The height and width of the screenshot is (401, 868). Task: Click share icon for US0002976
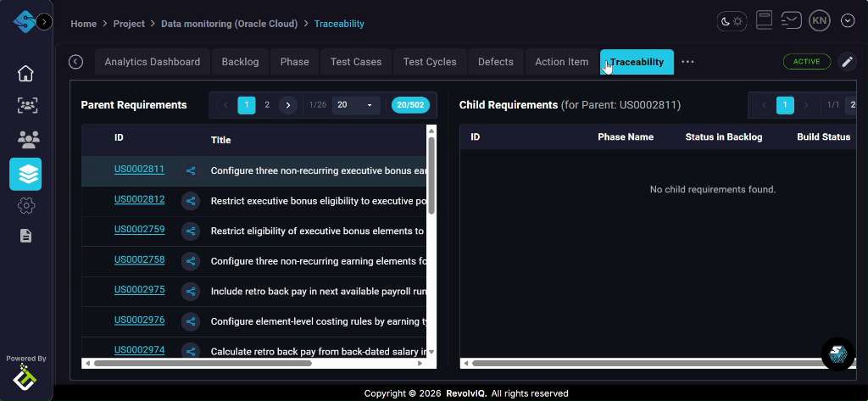point(191,321)
